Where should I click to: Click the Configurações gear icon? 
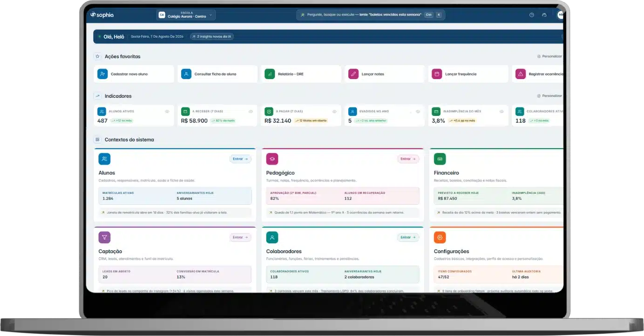click(x=440, y=237)
